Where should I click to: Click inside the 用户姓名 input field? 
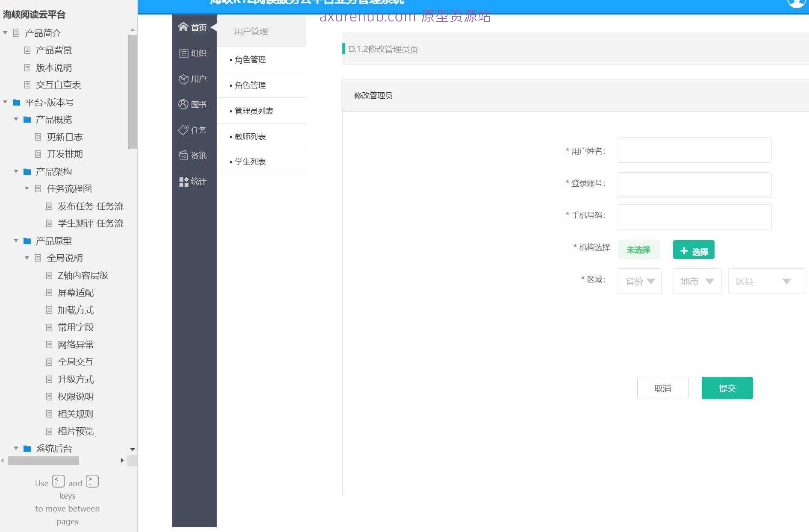coord(694,150)
